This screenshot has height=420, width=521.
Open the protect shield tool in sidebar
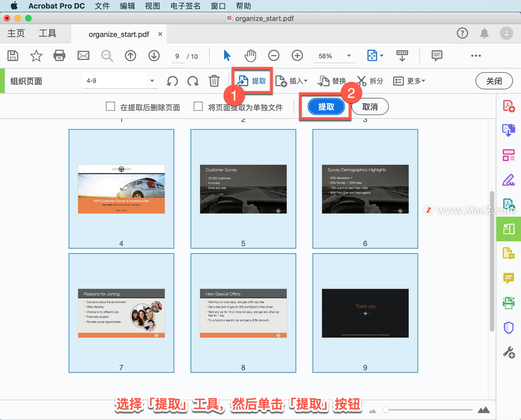click(x=509, y=327)
